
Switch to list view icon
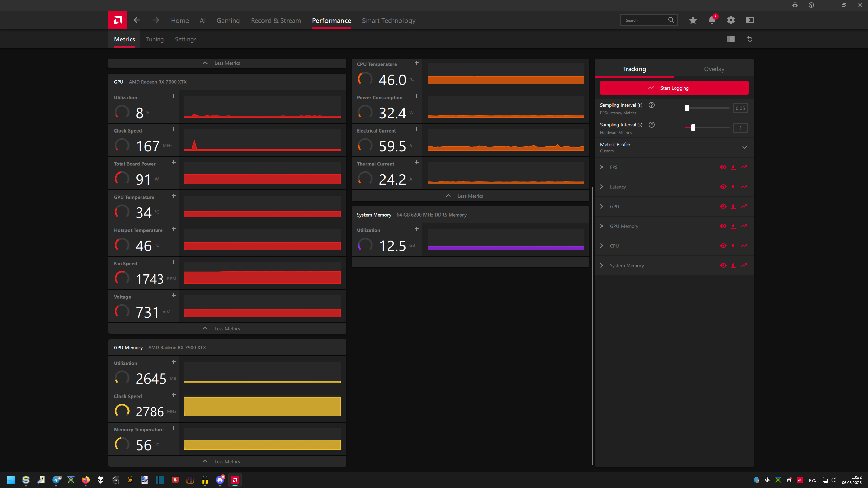pyautogui.click(x=731, y=39)
